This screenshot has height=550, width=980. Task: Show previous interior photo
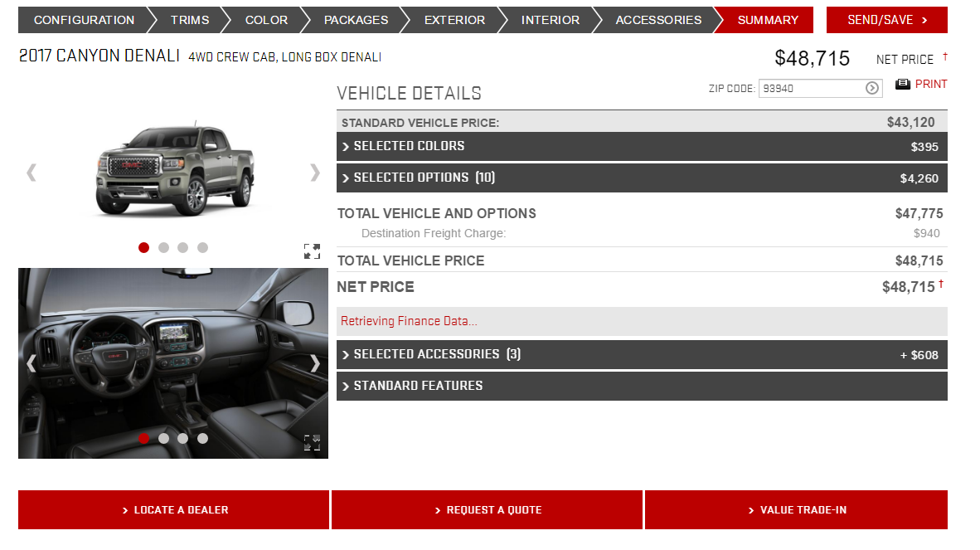(32, 363)
